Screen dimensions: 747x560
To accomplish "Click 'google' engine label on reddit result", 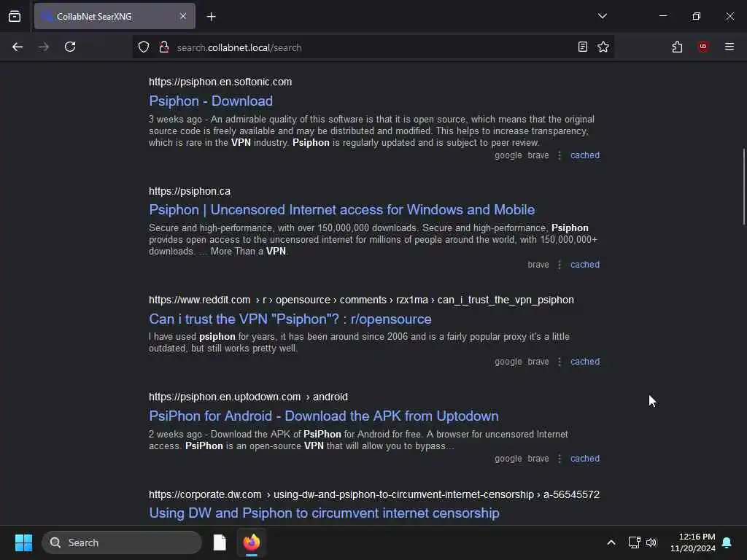I will 508,362.
